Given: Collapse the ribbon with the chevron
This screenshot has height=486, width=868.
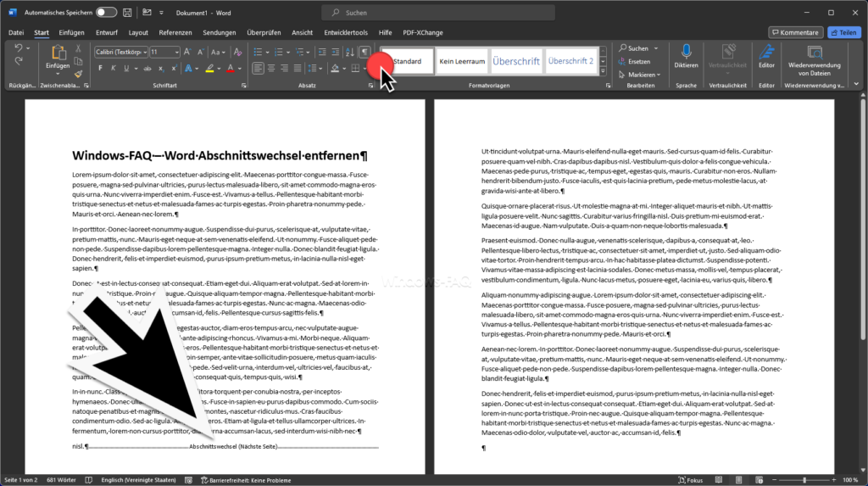Looking at the screenshot, I should click(x=856, y=84).
